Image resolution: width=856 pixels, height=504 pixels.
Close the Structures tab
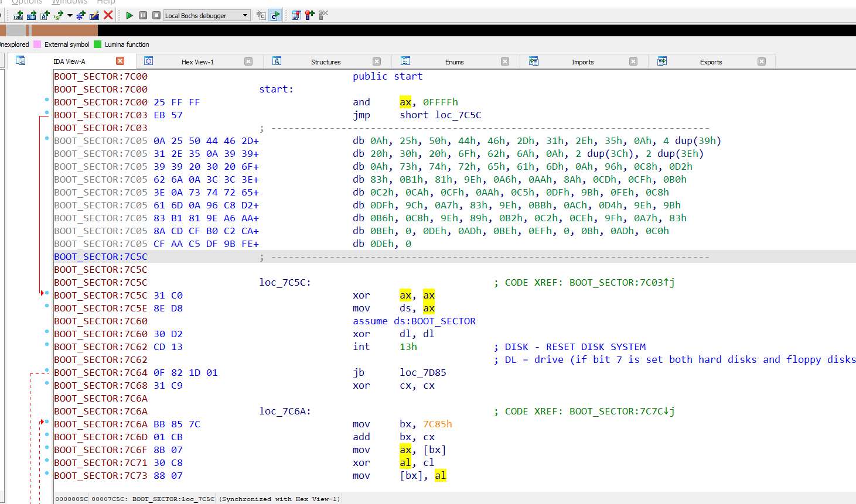[377, 61]
